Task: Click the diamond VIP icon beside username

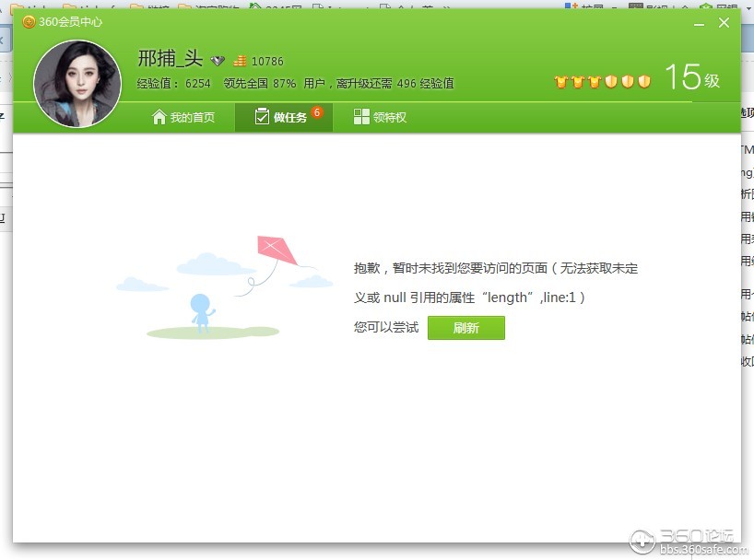Action: pos(218,61)
